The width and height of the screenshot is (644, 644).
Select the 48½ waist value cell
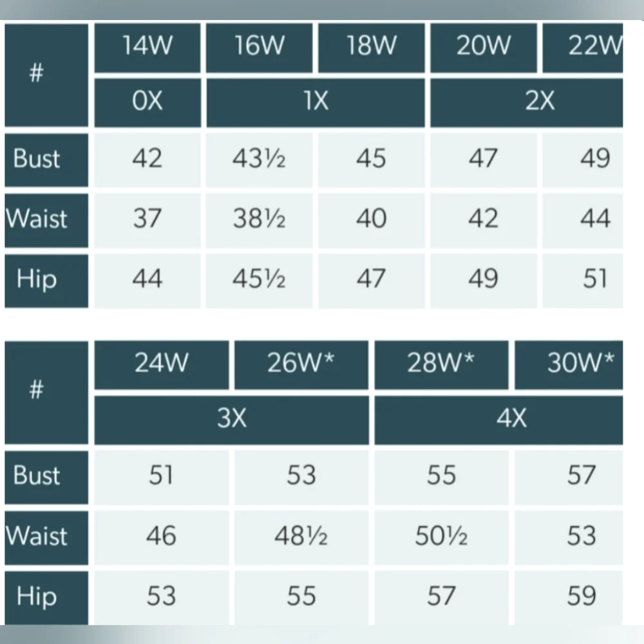[x=301, y=538]
